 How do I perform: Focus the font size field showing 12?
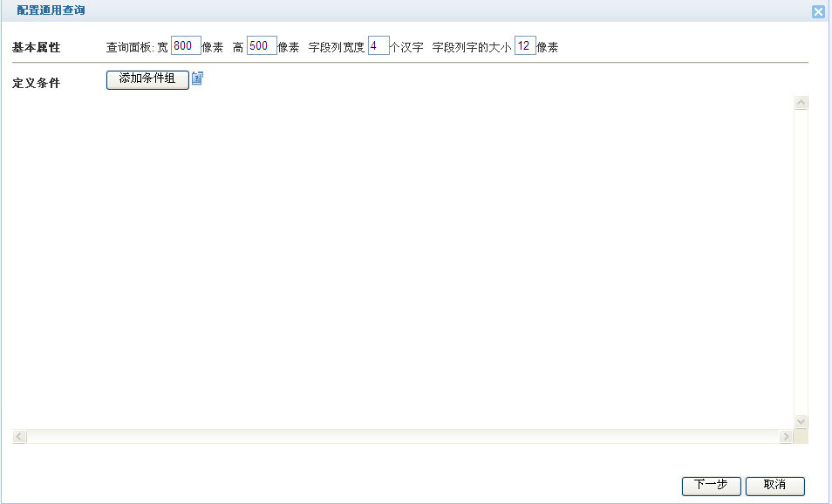[525, 45]
